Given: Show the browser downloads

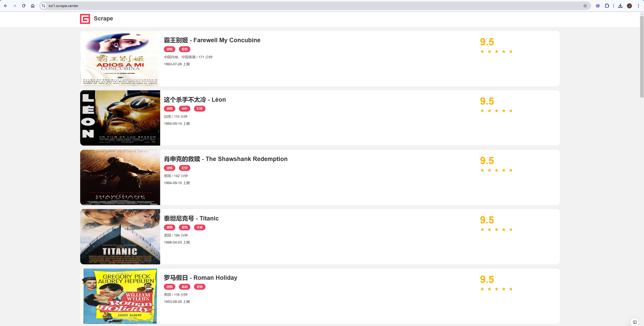Looking at the screenshot, I should click(x=620, y=6).
